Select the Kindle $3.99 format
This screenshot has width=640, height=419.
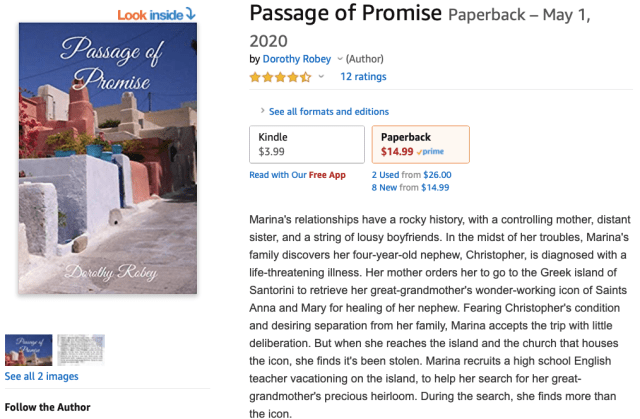(306, 144)
